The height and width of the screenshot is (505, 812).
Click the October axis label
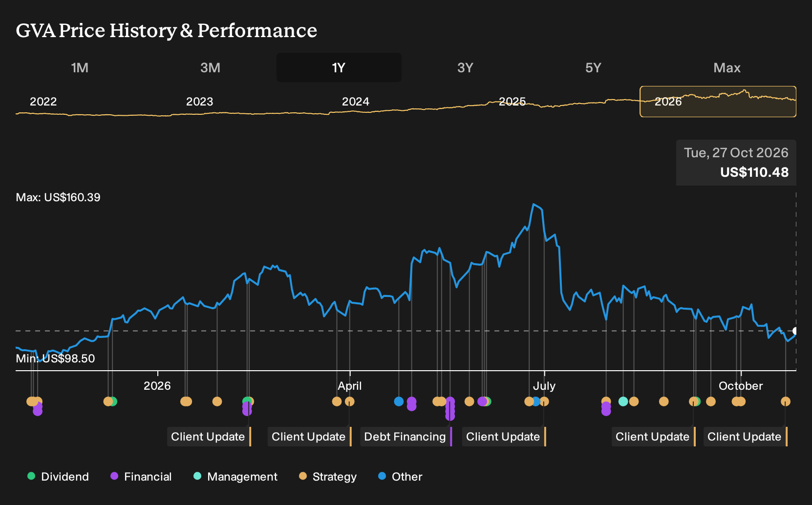(741, 386)
